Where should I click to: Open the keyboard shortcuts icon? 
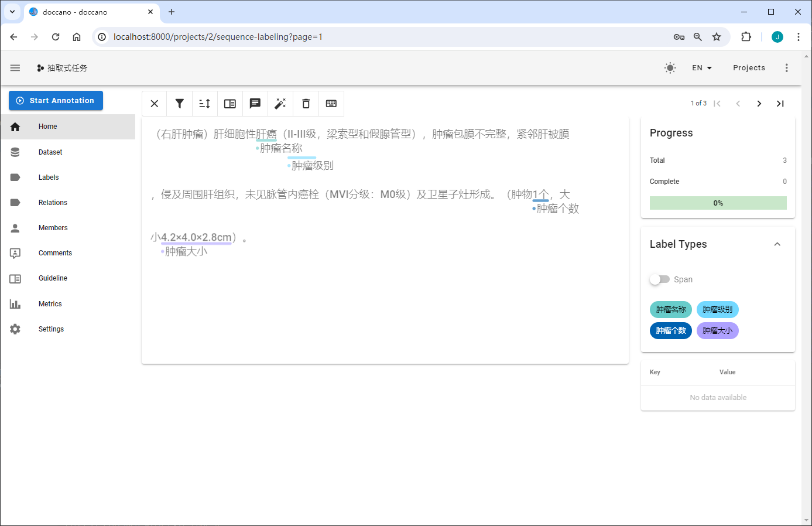pos(331,104)
